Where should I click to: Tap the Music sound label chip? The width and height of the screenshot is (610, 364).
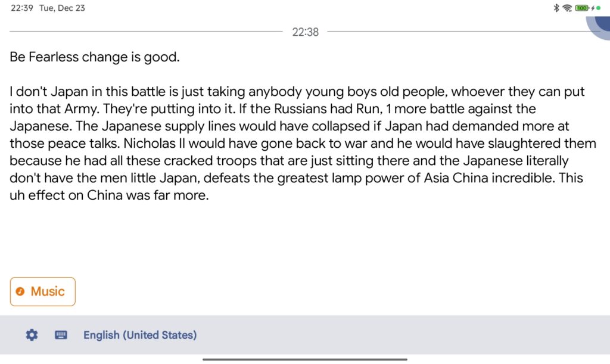click(x=43, y=291)
